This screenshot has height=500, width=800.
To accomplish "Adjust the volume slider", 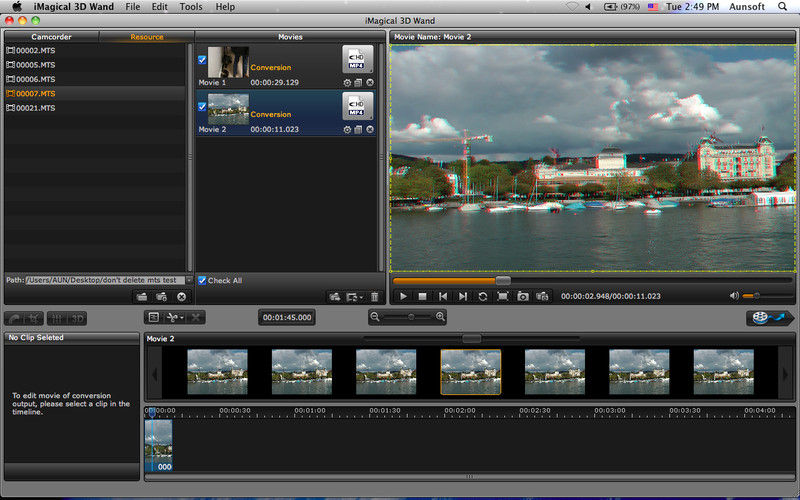I will (767, 296).
